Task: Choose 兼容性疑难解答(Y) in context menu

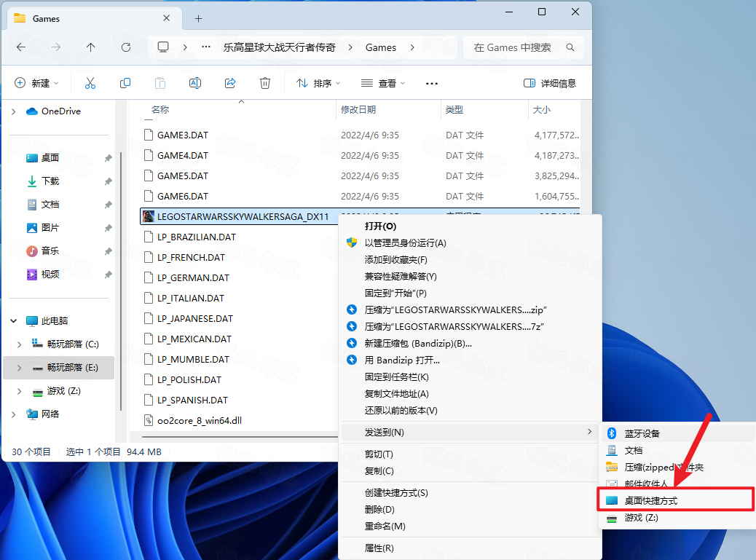Action: pos(470,277)
